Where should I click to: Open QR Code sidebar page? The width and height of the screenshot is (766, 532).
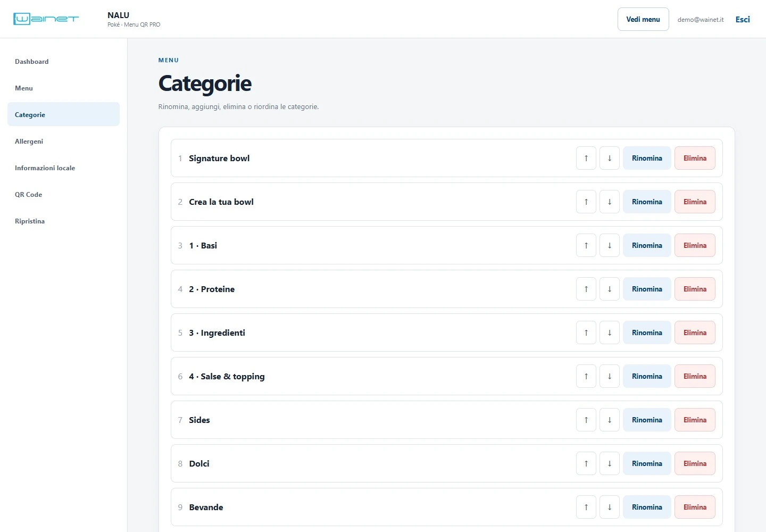click(63, 194)
